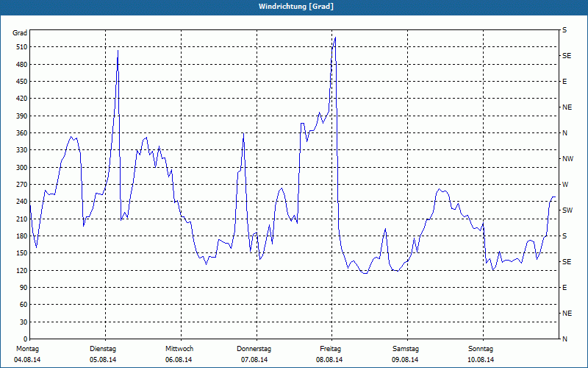588x368 pixels.
Task: Click the 'NW' compass label on the right axis
Action: (x=567, y=159)
